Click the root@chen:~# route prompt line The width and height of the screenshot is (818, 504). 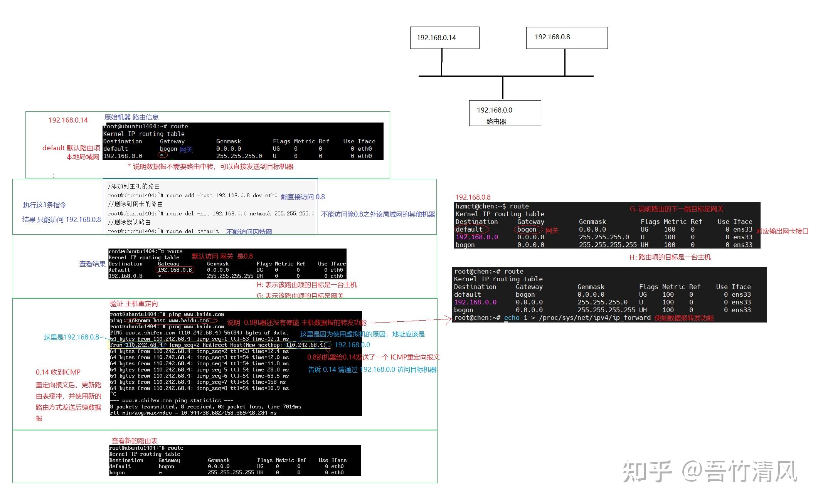[489, 271]
